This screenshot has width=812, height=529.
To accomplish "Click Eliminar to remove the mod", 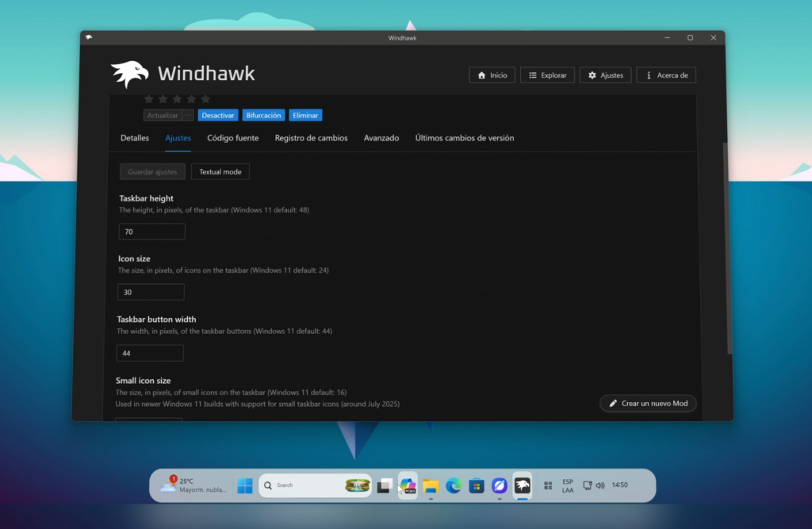I will tap(305, 115).
